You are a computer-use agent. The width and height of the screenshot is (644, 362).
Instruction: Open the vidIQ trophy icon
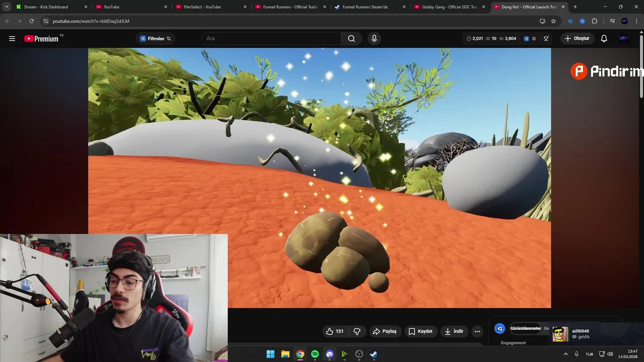point(546,39)
